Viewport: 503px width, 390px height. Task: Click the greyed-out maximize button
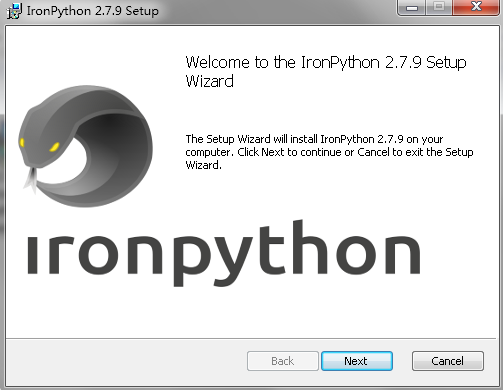[x=439, y=7]
